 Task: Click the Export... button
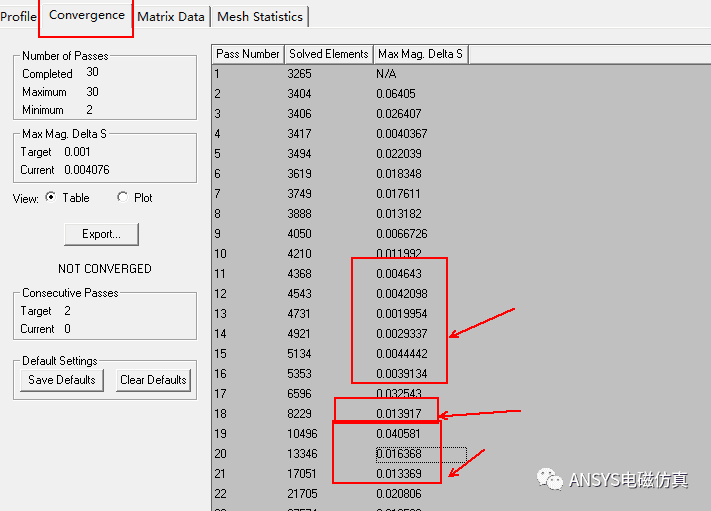[101, 234]
